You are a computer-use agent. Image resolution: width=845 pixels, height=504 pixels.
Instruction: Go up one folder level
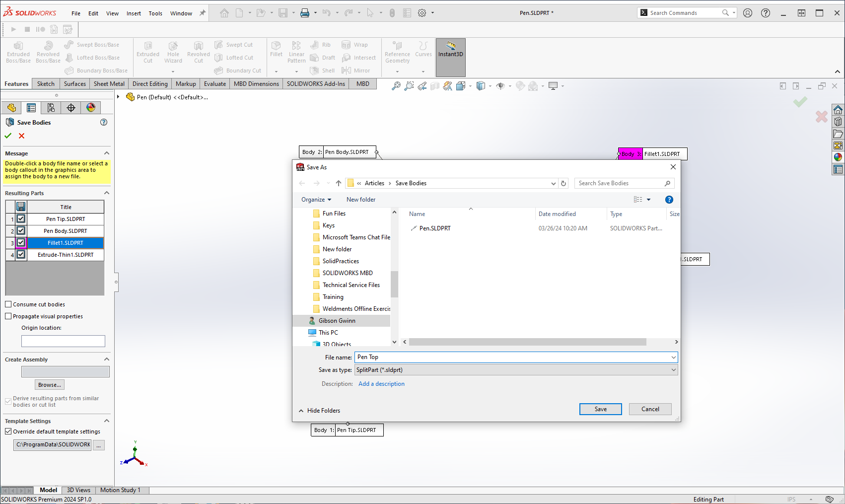pos(339,183)
